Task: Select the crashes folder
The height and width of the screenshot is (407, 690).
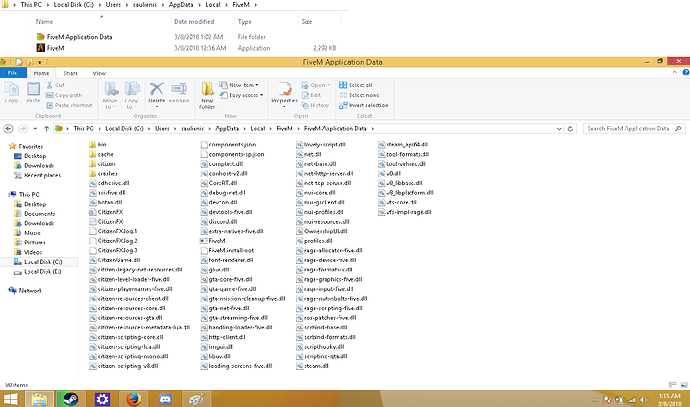Action: click(103, 173)
